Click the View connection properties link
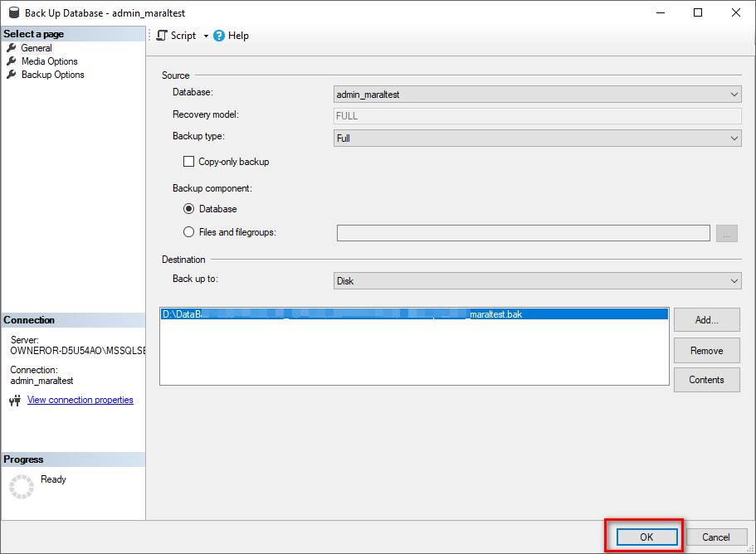 pyautogui.click(x=80, y=400)
